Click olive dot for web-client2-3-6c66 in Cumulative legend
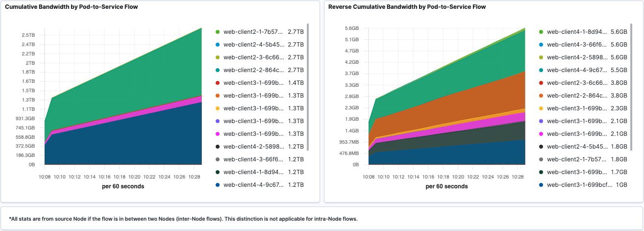Viewport: 644px width, 231px height. tap(217, 57)
